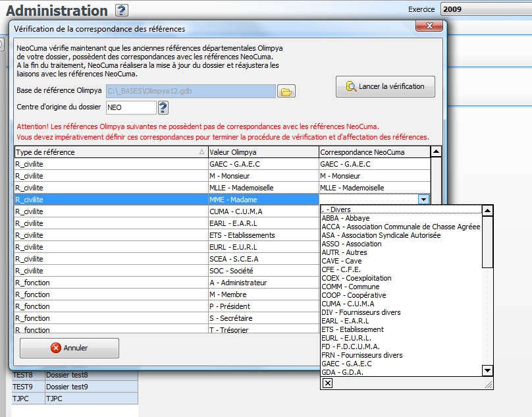Choose 'FRN - Fournisseurs divers' option
The width and height of the screenshot is (532, 417).
[x=401, y=355]
